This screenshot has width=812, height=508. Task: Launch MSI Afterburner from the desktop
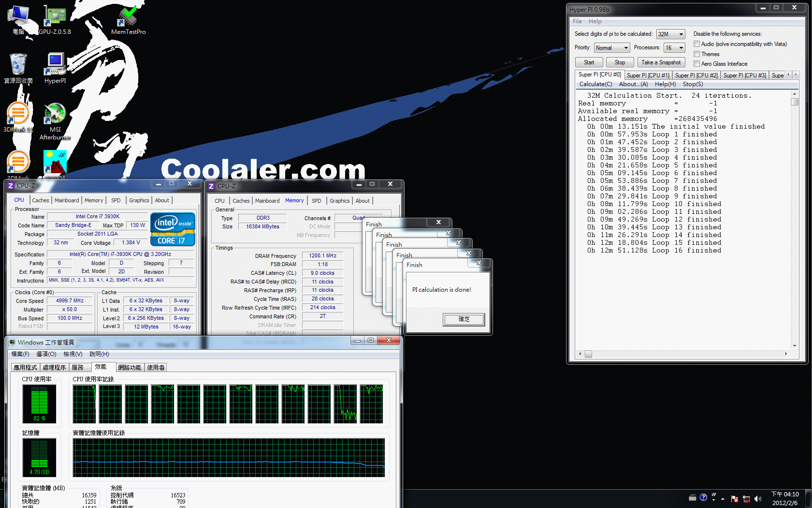tap(55, 121)
